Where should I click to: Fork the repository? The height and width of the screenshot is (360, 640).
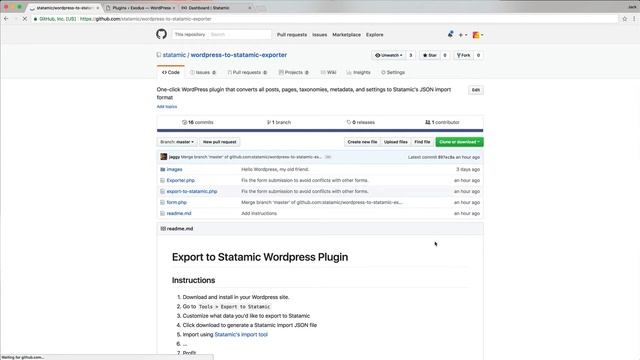coord(463,55)
